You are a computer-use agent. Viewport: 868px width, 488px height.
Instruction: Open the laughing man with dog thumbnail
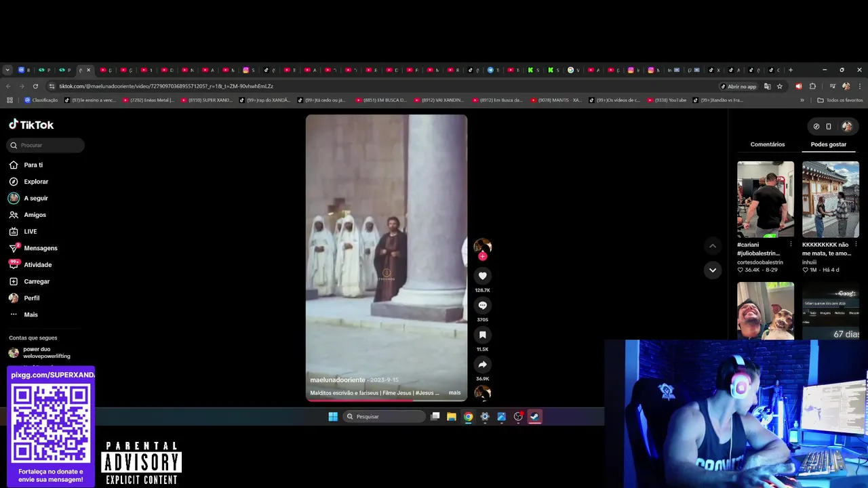766,310
